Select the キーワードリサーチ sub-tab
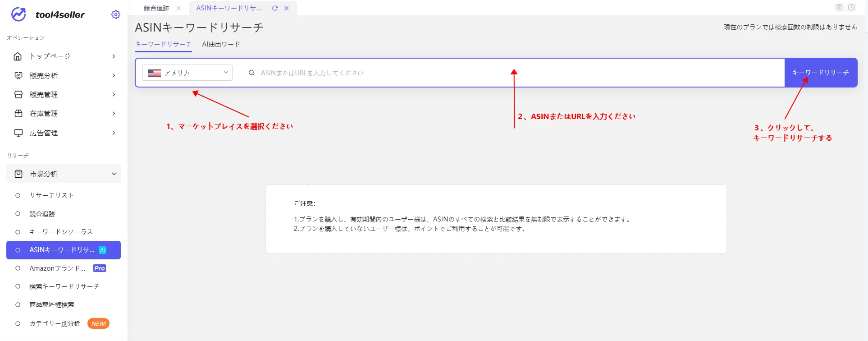This screenshot has width=868, height=341. tap(163, 44)
